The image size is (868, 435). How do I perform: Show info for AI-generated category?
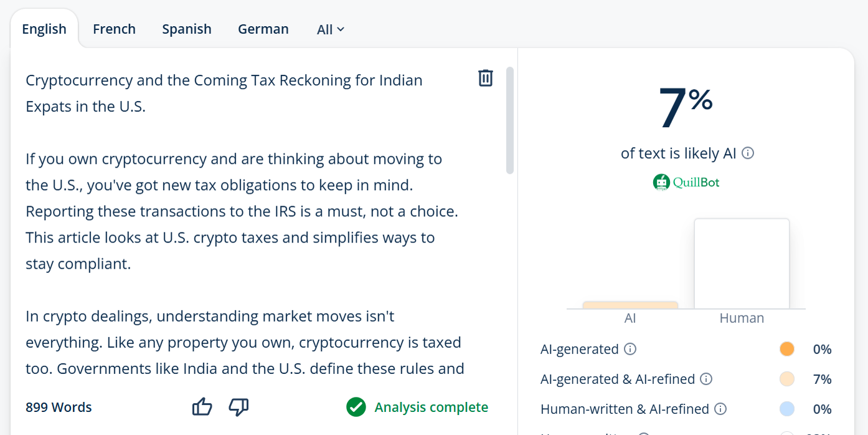tap(630, 349)
